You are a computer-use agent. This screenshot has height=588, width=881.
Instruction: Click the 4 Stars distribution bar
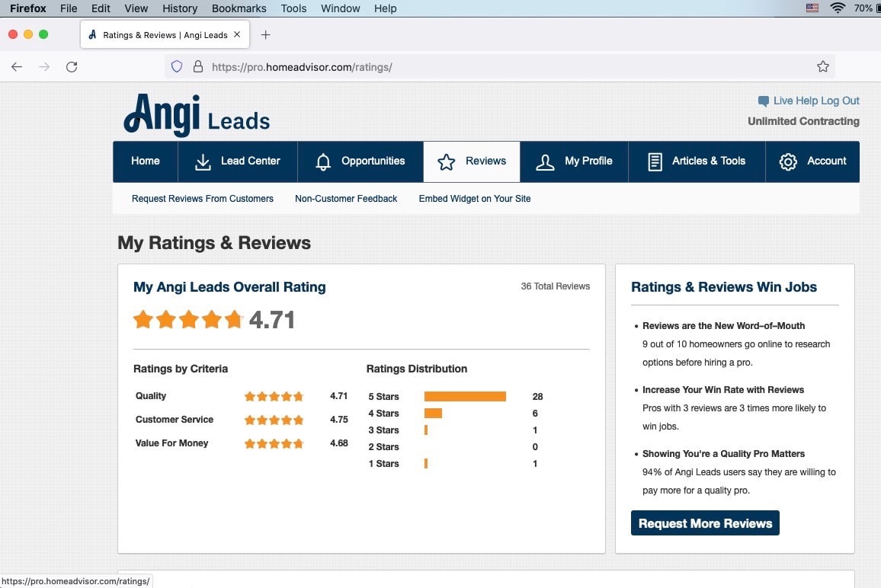pos(433,414)
